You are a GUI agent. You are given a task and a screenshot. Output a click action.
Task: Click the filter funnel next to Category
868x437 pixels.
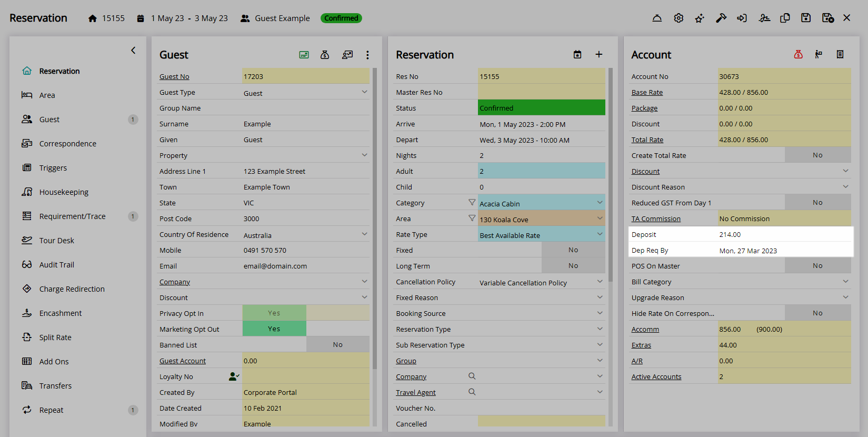(x=472, y=202)
